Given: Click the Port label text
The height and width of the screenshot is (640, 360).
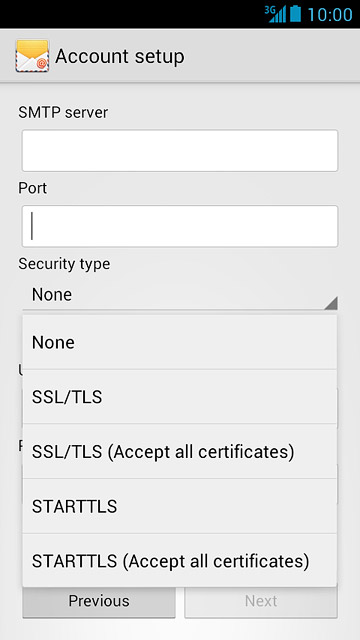Looking at the screenshot, I should click(x=33, y=188).
